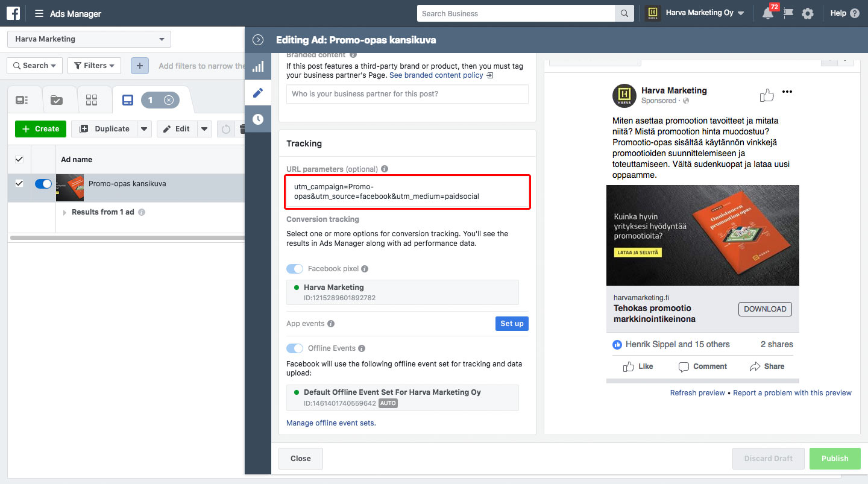The width and height of the screenshot is (868, 484).
Task: Click the Edit button
Action: coord(177,129)
